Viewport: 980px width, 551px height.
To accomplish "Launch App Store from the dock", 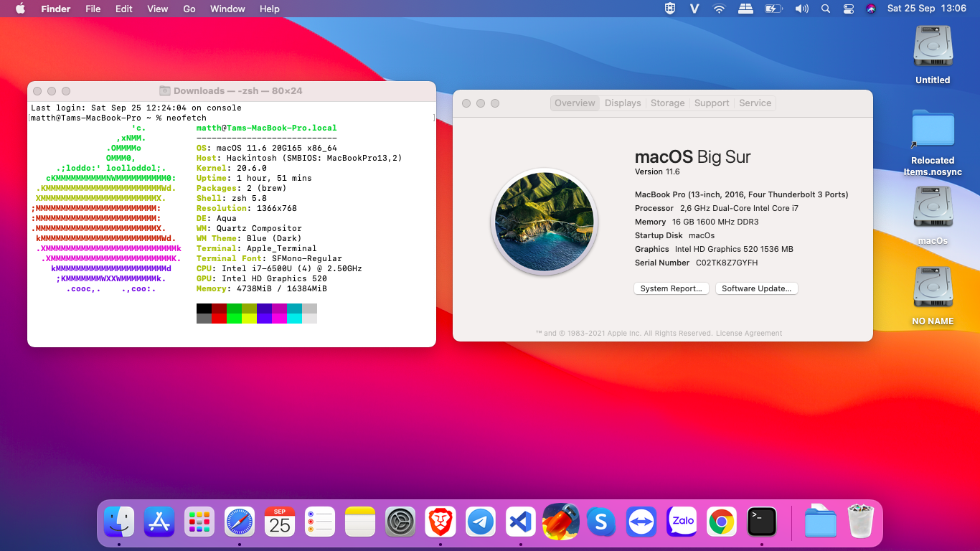I will tap(159, 522).
